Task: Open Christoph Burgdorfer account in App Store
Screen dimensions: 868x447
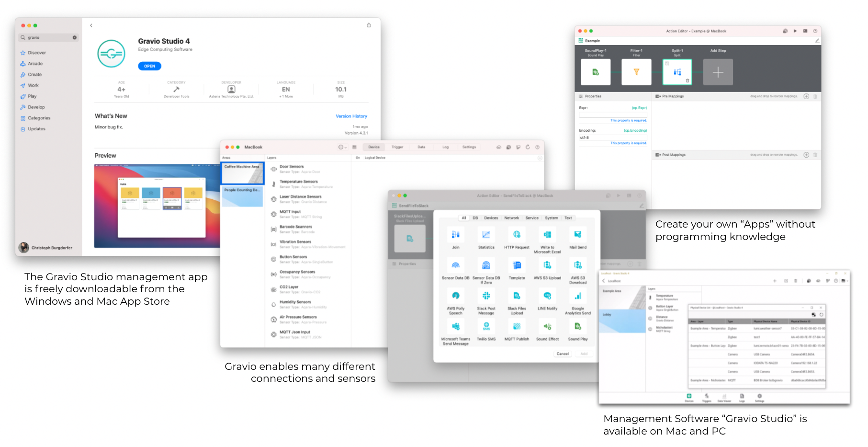Action: (45, 248)
